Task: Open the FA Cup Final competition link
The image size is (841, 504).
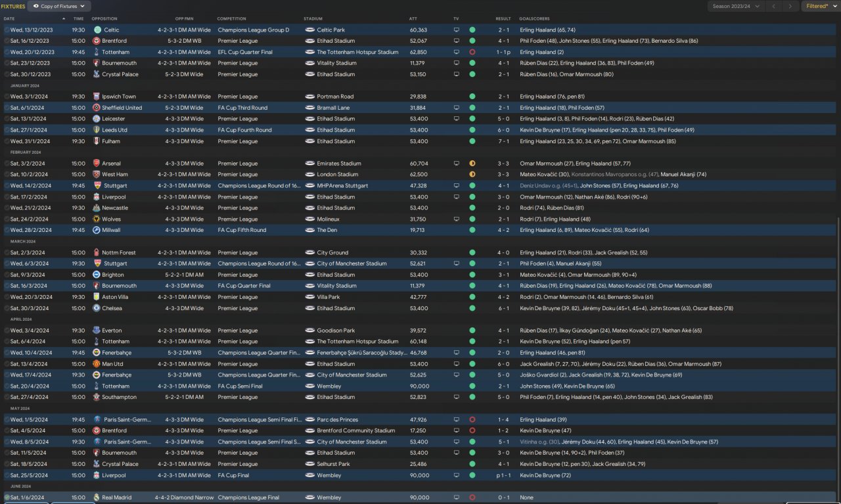Action: [233, 475]
